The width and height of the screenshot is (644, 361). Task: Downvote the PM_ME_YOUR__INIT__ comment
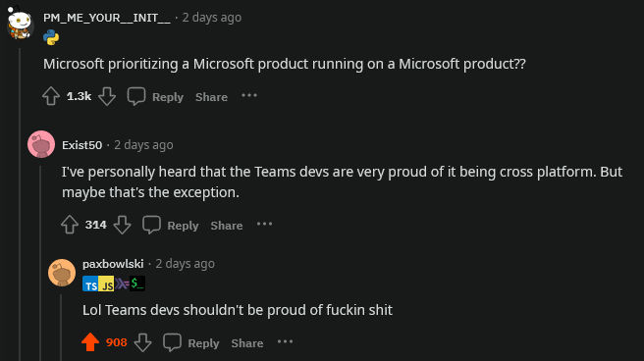pos(107,96)
